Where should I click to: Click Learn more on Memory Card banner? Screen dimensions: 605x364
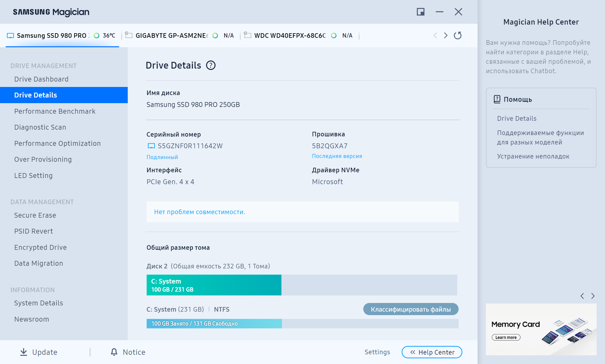click(506, 337)
